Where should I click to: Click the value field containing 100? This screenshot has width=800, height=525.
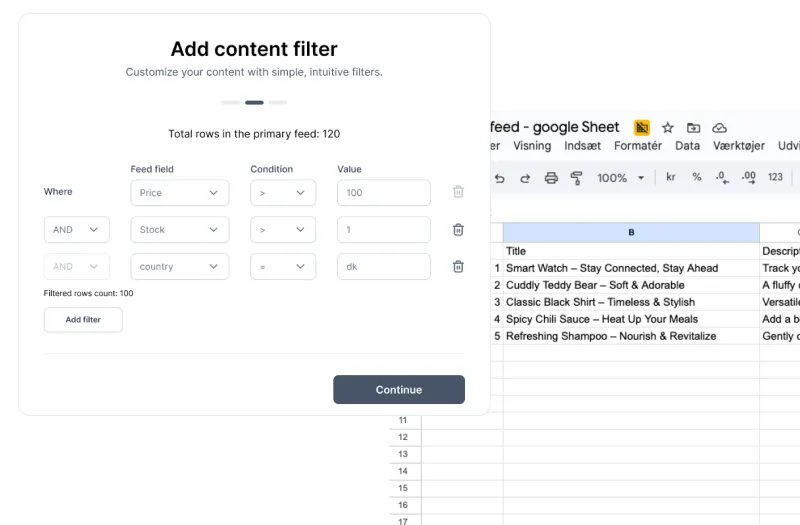pyautogui.click(x=384, y=193)
